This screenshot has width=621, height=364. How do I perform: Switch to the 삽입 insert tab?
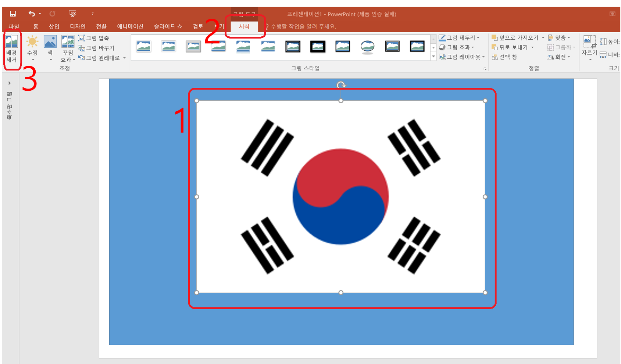(x=54, y=26)
